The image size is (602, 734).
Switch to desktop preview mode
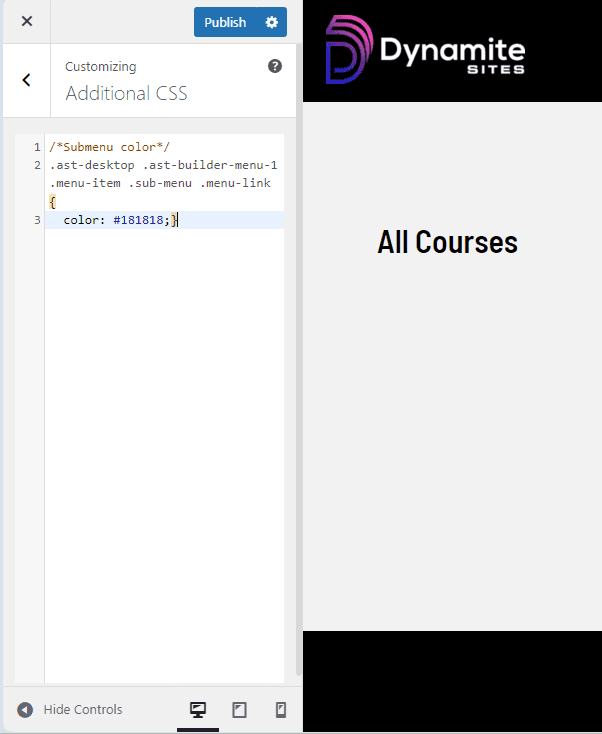(198, 710)
